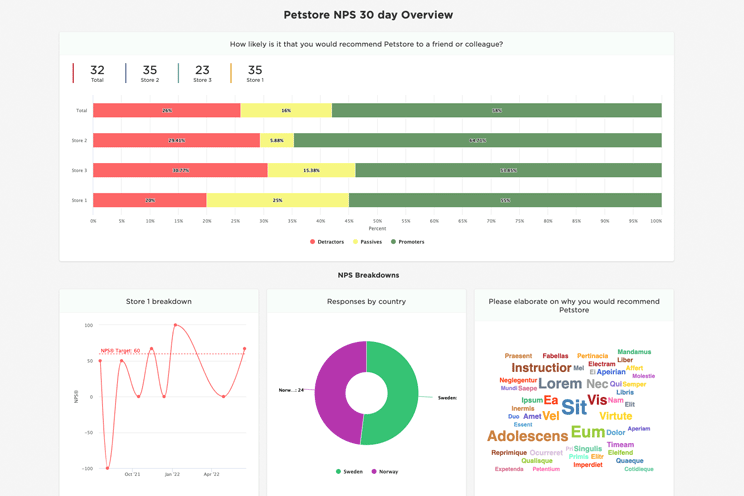Screen dimensions: 744x496
Task: Click the peak data point at 100 on line chart
Action: tap(175, 325)
